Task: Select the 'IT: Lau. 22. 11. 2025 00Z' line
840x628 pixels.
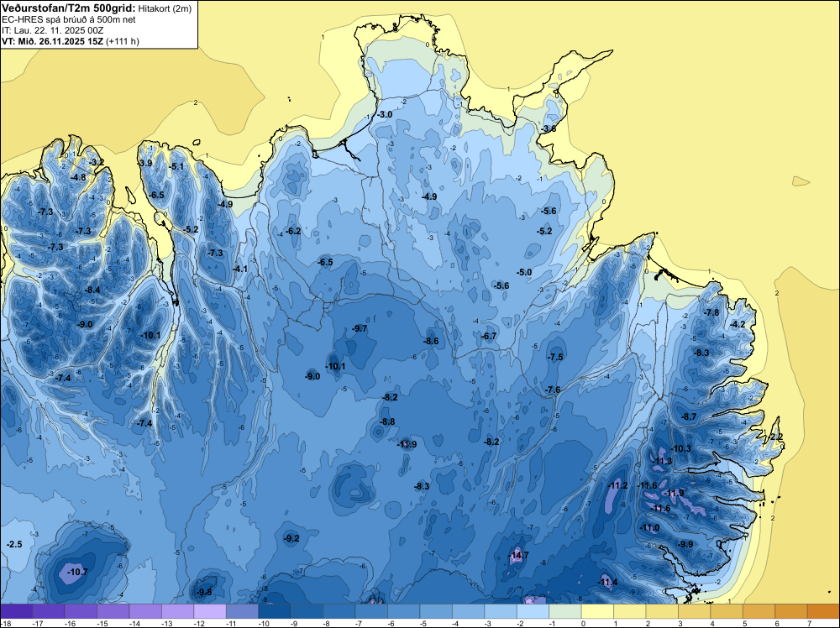Action: pyautogui.click(x=52, y=30)
